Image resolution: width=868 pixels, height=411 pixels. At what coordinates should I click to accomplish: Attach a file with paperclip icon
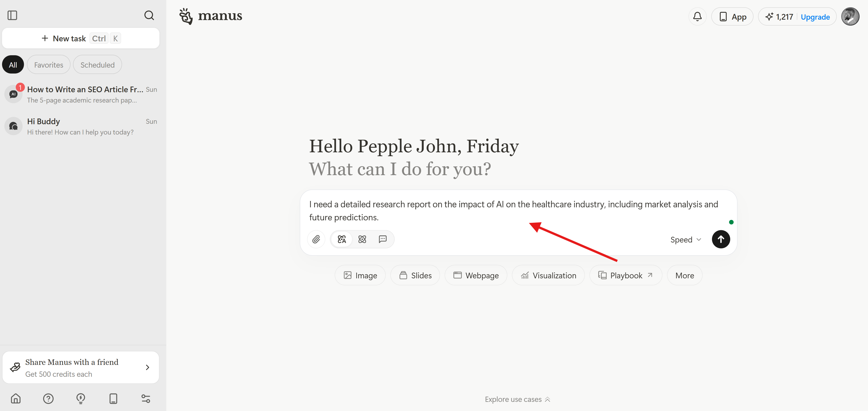[316, 239]
